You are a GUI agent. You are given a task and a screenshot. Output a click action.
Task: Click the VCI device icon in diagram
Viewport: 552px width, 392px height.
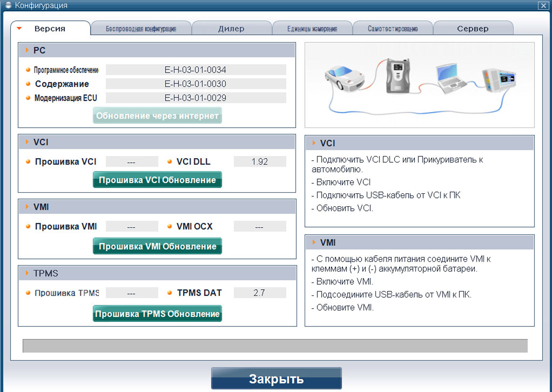(398, 76)
